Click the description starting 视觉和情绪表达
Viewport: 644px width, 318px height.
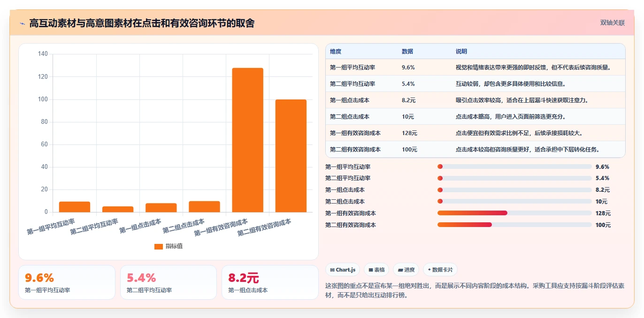pos(534,68)
